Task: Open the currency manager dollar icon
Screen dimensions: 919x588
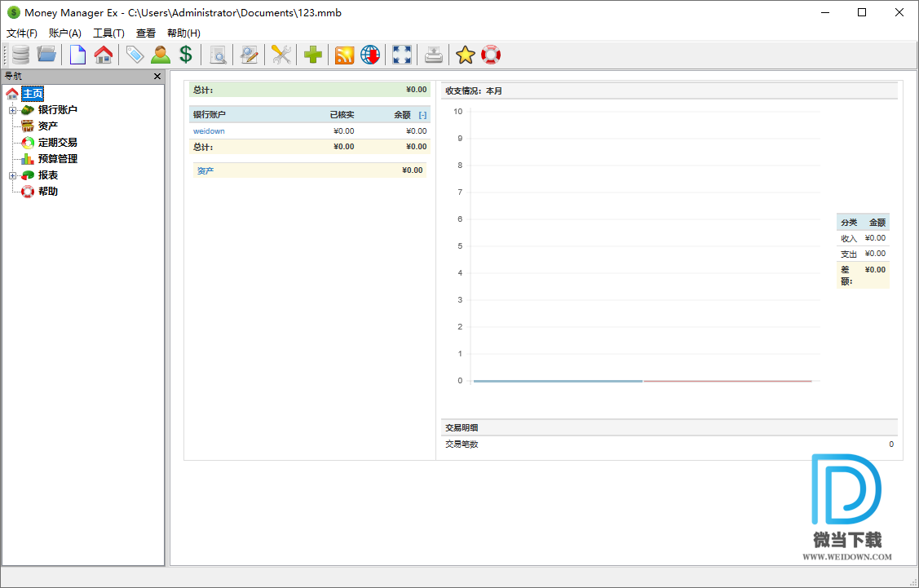Action: pyautogui.click(x=186, y=55)
